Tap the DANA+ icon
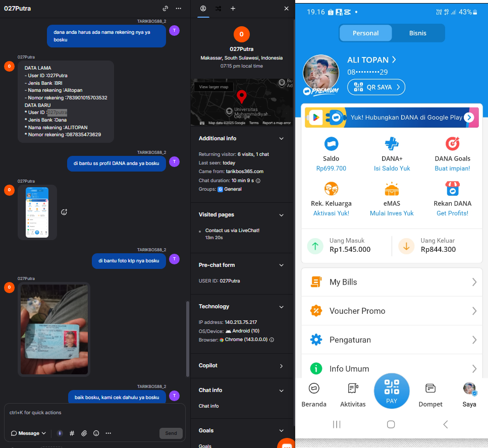Screen dimensions: 488x448 (x=392, y=144)
